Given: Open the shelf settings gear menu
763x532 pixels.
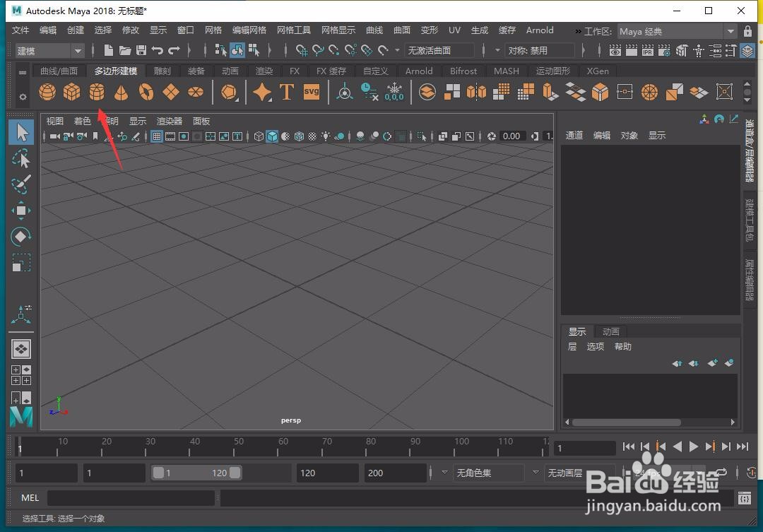Looking at the screenshot, I should pyautogui.click(x=23, y=97).
